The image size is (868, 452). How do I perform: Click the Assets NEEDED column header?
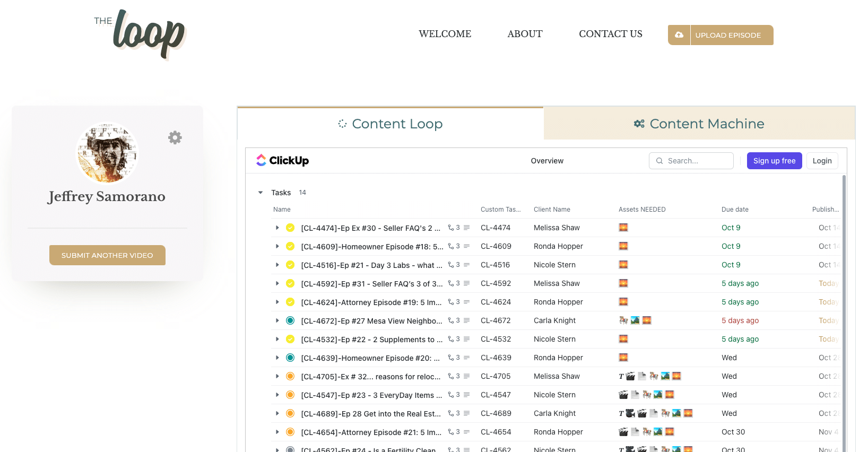(x=642, y=210)
